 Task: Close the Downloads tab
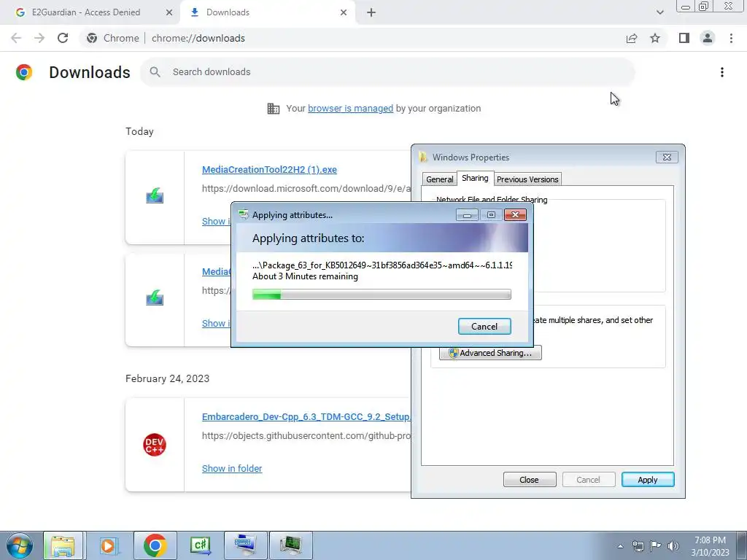(344, 12)
